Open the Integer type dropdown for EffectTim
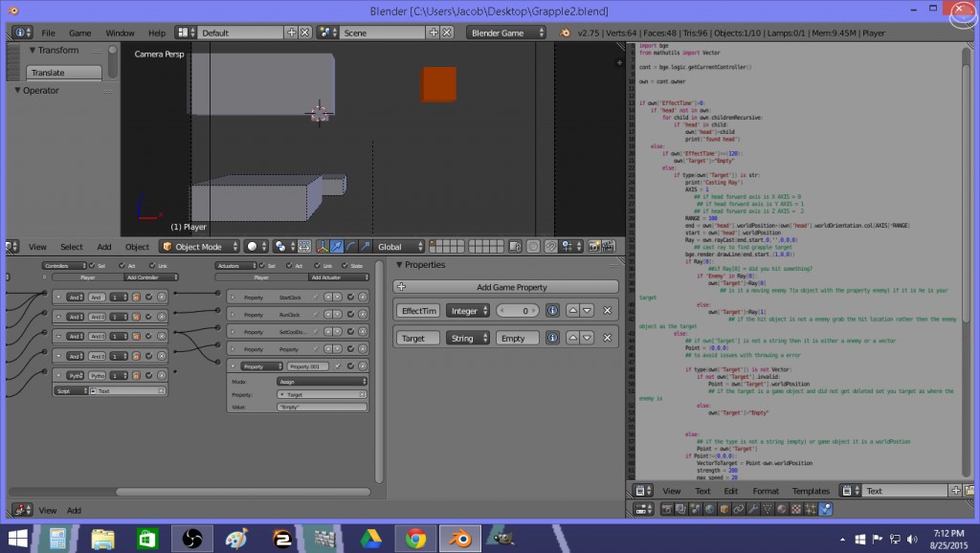 coord(467,311)
